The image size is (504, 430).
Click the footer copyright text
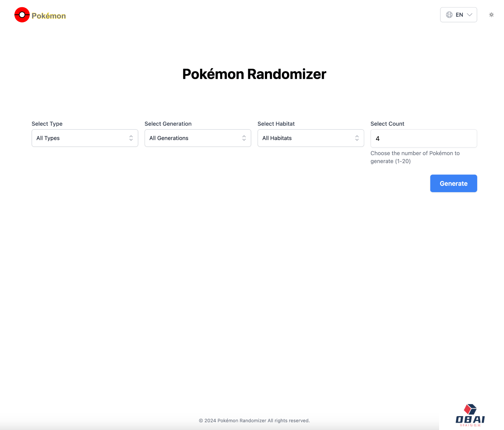[254, 421]
